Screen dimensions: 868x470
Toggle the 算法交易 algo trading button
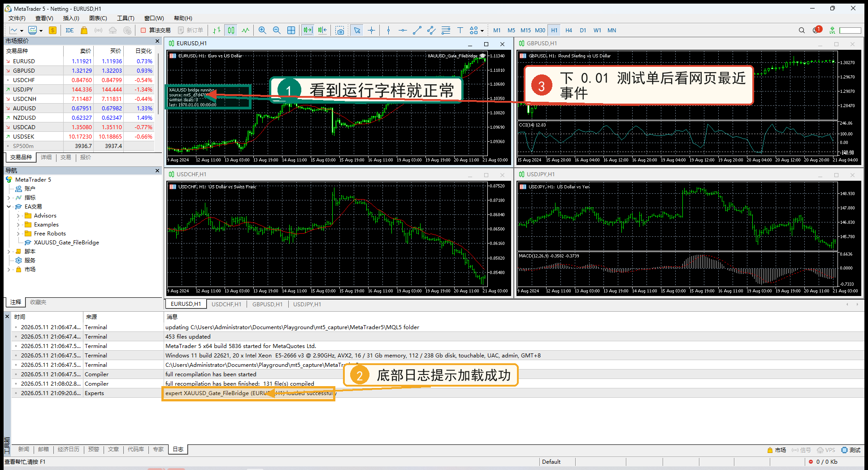156,30
